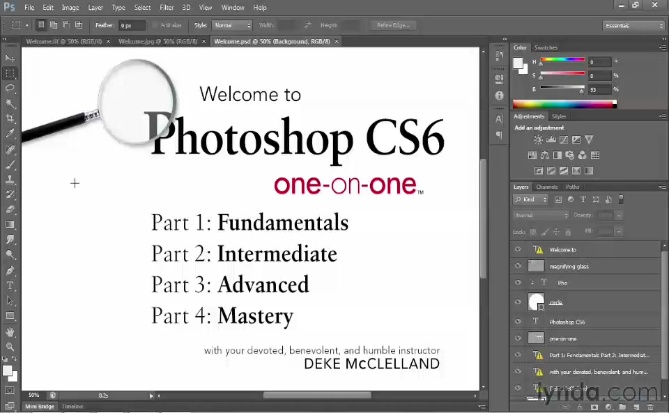
Task: Open the Essentials workspace dropdown
Action: click(634, 26)
